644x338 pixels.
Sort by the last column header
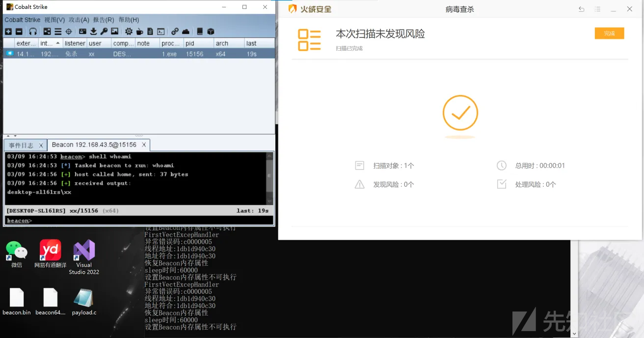[260, 43]
